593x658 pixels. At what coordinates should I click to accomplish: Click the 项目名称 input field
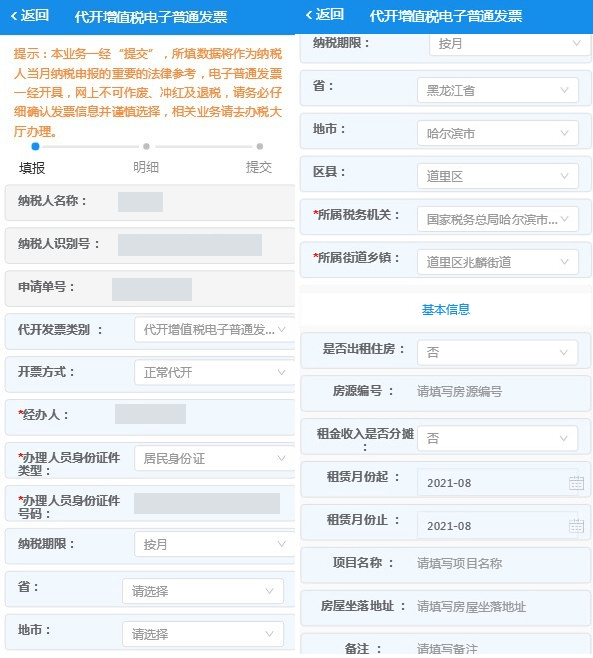click(499, 563)
